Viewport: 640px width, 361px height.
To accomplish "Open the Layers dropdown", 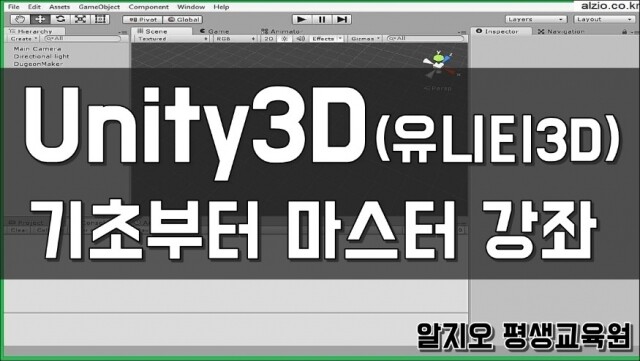I will pos(536,19).
